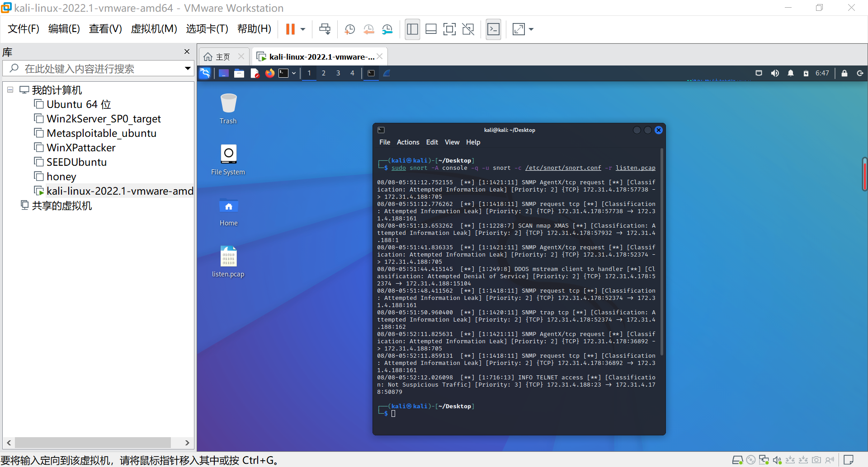This screenshot has height=467, width=868.
Task: Select the listen.pcap file on desktop
Action: pos(228,262)
